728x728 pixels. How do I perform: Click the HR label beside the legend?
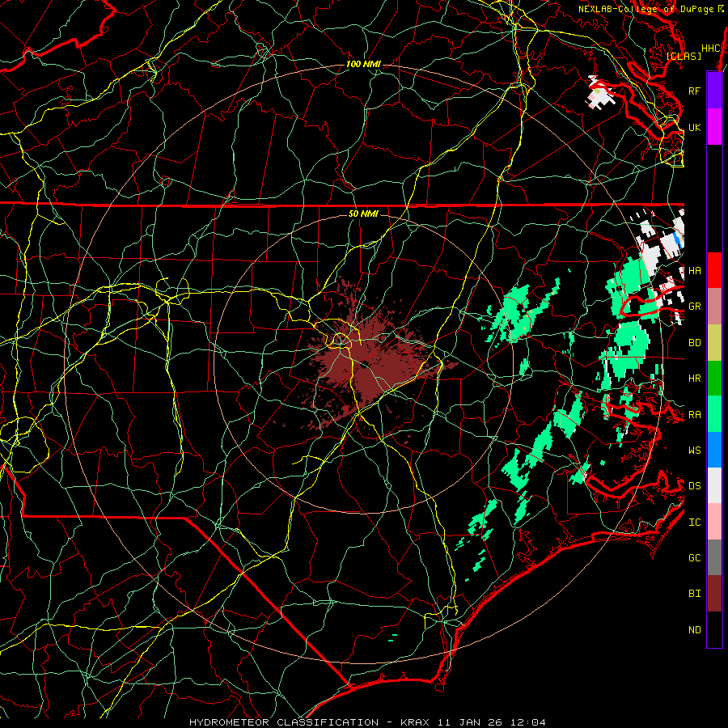[694, 379]
